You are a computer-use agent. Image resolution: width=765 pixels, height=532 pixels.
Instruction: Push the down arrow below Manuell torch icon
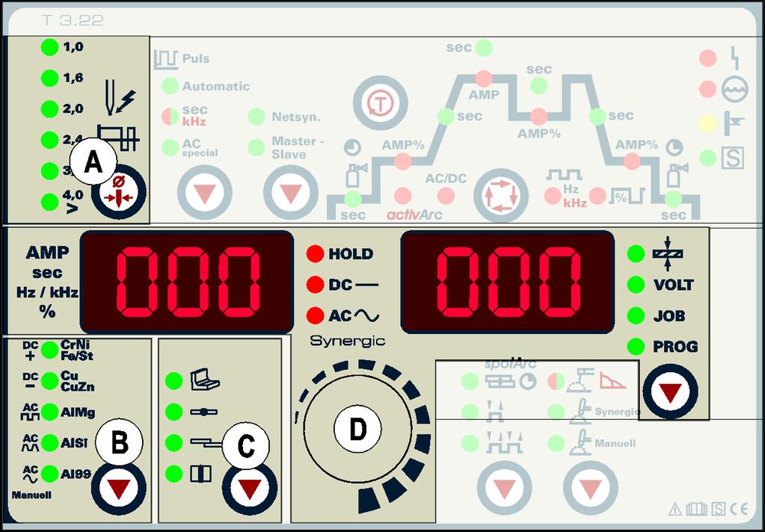pyautogui.click(x=590, y=488)
